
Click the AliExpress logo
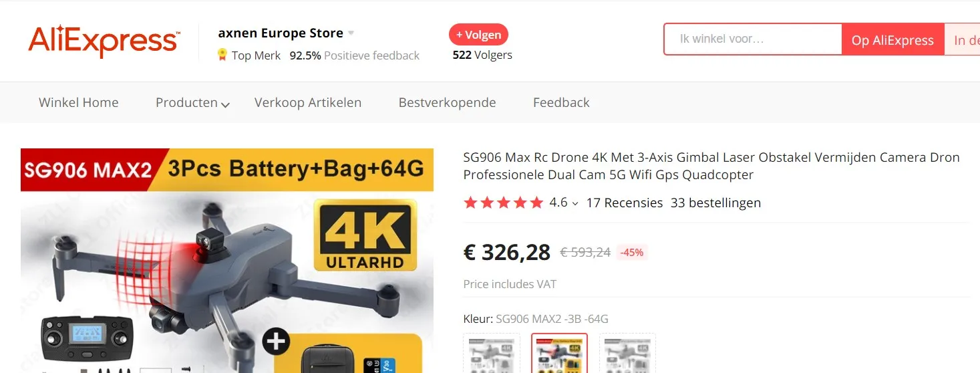tap(104, 41)
